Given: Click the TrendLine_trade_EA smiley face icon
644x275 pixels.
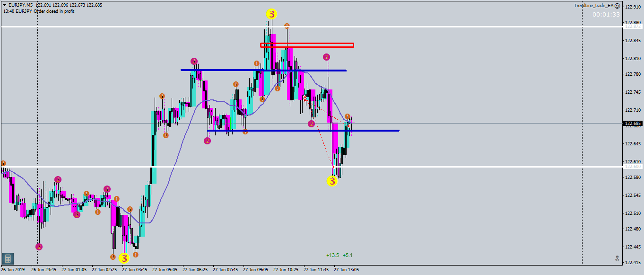Looking at the screenshot, I should coord(618,5).
